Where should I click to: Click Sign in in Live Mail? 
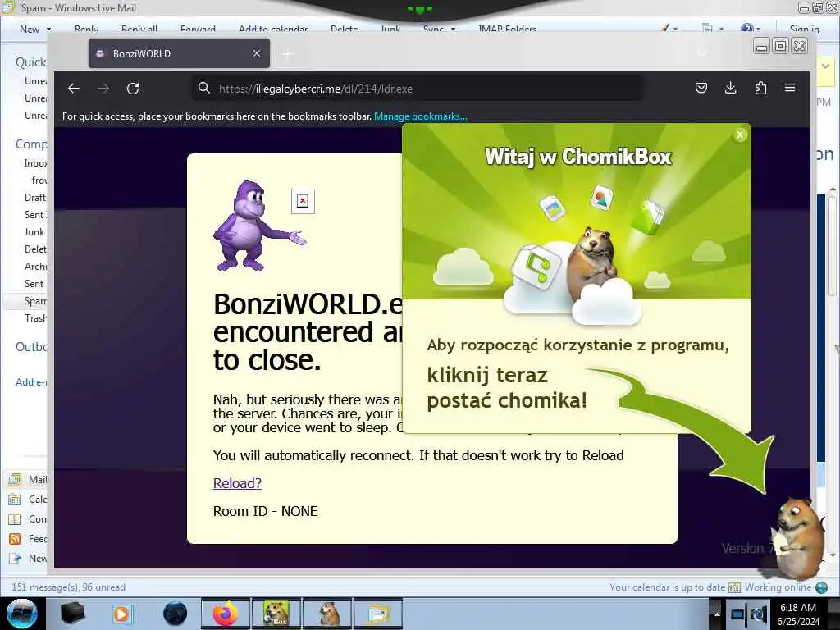[x=804, y=29]
